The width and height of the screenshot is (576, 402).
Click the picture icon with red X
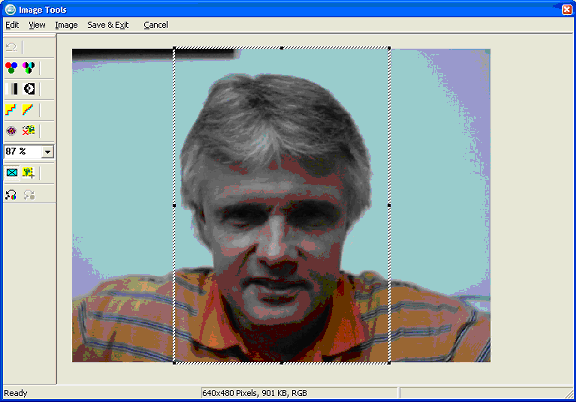[29, 130]
